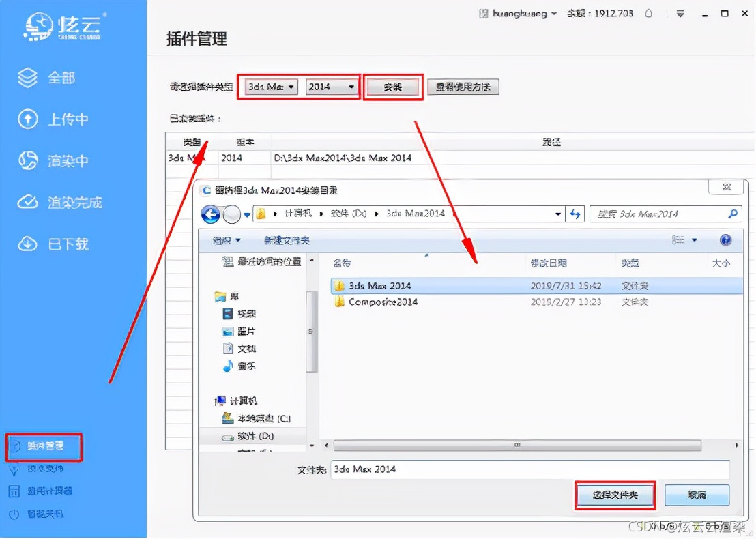Viewport: 756px width, 539px height.
Task: Click the 取消 cancel button
Action: pyautogui.click(x=697, y=495)
